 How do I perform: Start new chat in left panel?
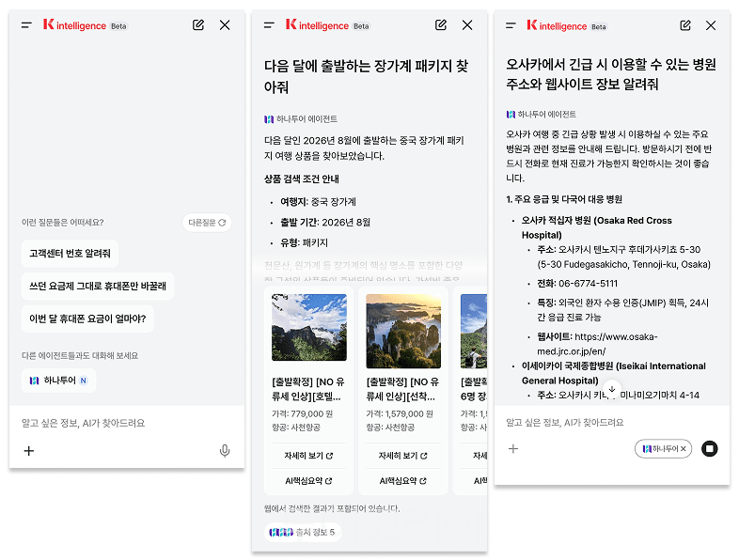[x=198, y=25]
